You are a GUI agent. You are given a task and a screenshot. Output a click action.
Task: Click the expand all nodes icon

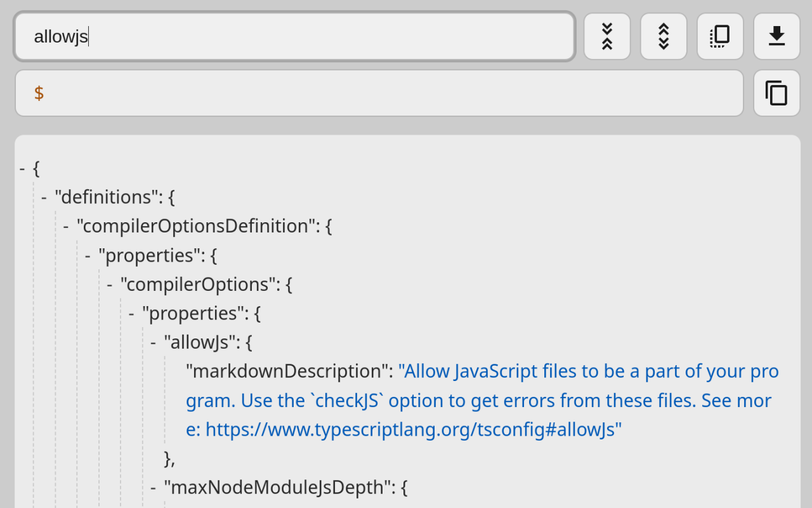tap(663, 36)
